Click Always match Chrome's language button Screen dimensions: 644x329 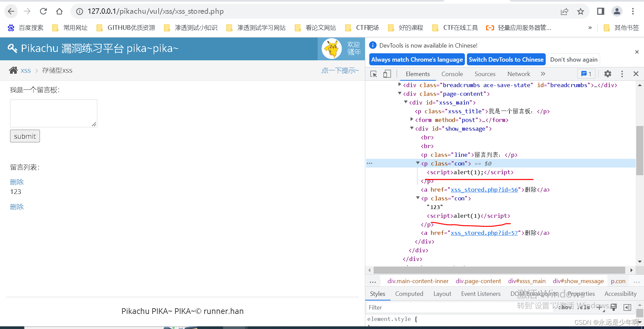point(417,60)
